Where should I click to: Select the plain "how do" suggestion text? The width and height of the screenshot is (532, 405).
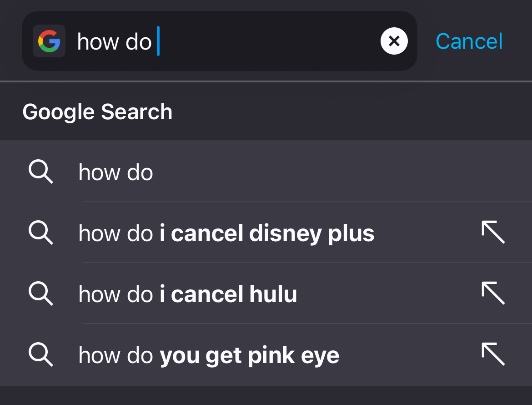click(x=116, y=172)
